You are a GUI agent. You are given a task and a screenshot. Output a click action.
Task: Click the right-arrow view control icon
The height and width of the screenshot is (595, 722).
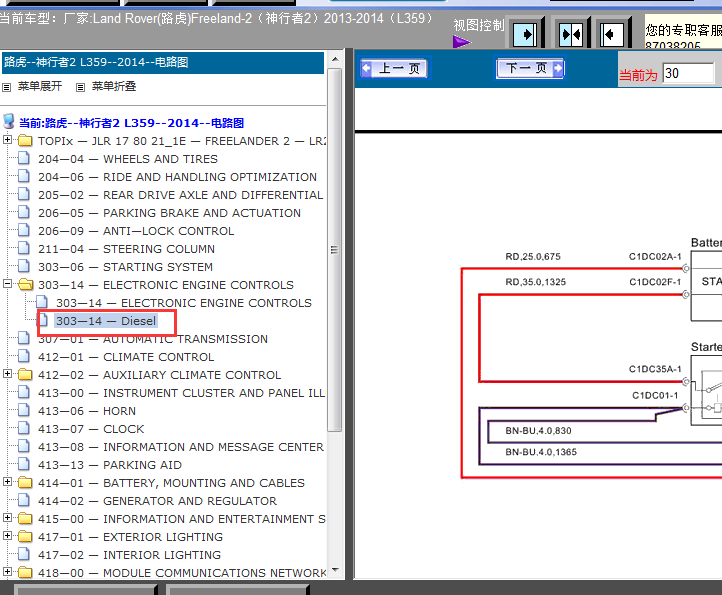(524, 35)
